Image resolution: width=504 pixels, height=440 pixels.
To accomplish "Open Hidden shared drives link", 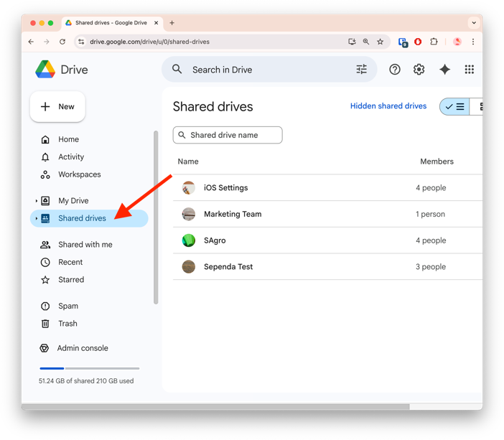I will 388,106.
